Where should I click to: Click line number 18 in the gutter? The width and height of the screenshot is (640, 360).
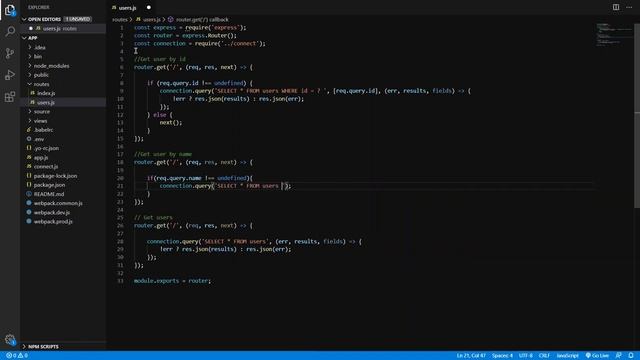(120, 162)
